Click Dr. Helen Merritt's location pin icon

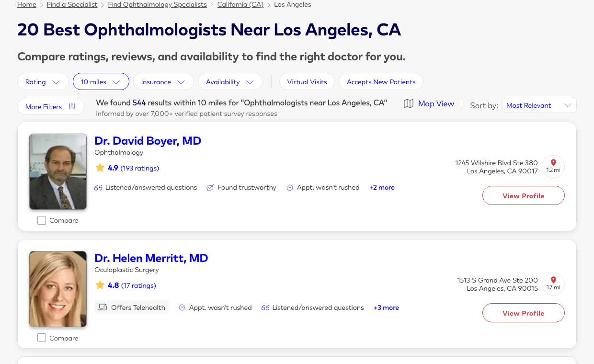(x=553, y=280)
